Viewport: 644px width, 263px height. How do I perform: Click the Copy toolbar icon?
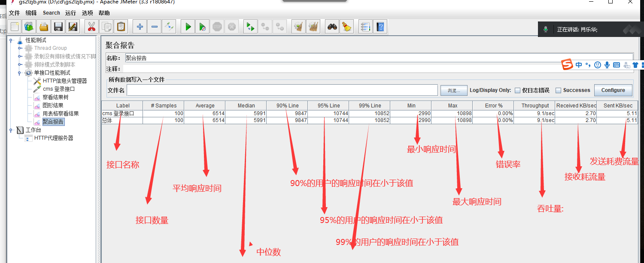coord(106,27)
